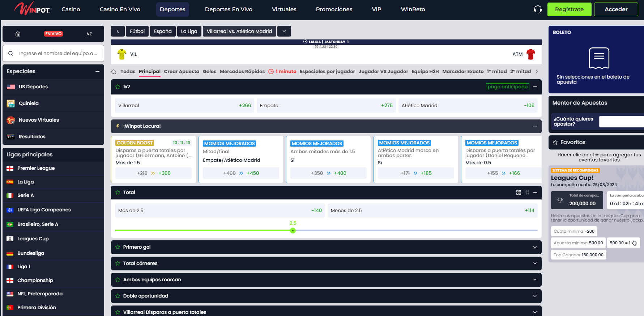Screen dimensions: 644x316
Task: Click the Total line 2.5 slider handle
Action: pos(293,231)
